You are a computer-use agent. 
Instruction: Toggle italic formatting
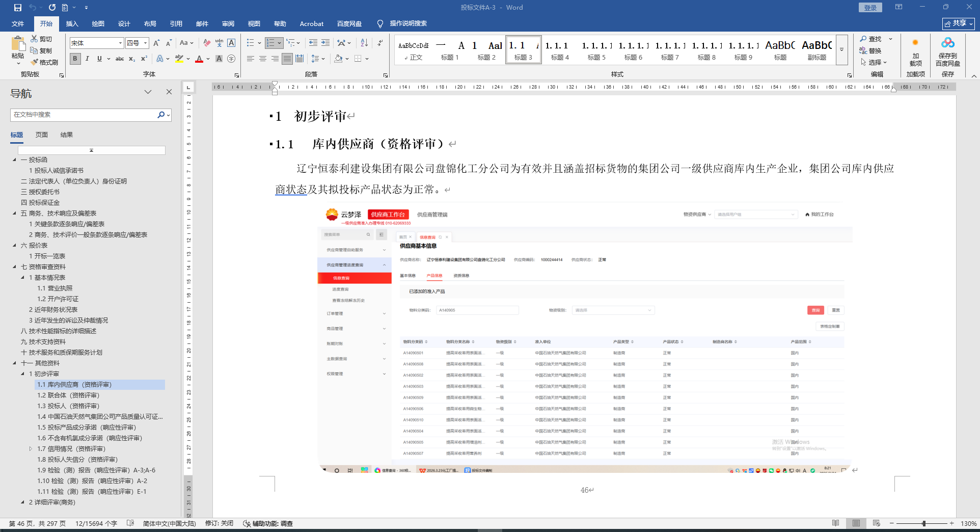point(87,59)
